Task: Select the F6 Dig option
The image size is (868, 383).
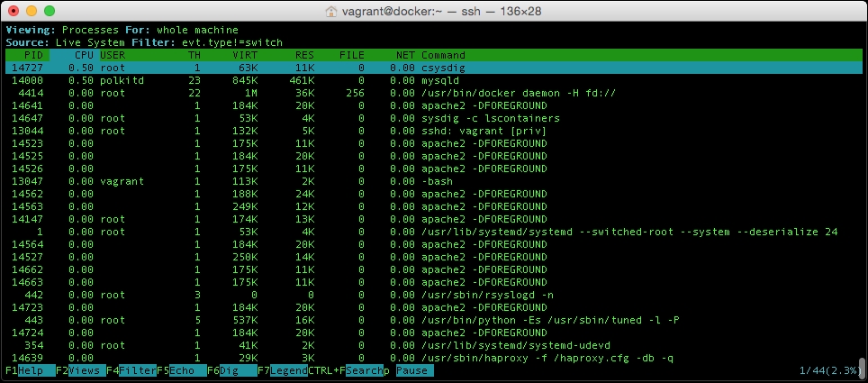Action: pyautogui.click(x=232, y=370)
